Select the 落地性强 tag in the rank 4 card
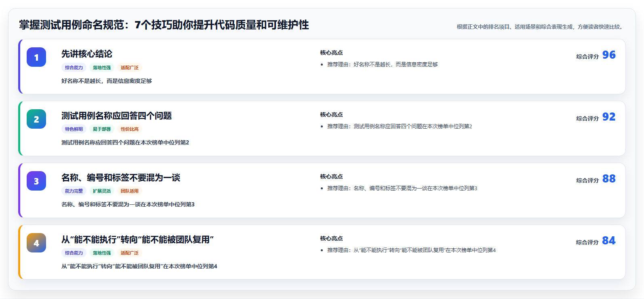This screenshot has height=299, width=644. click(x=102, y=253)
